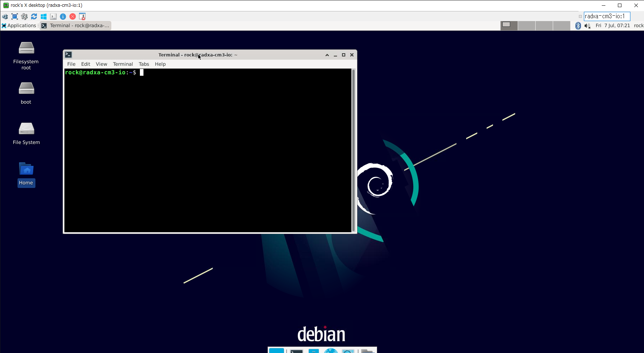Image resolution: width=644 pixels, height=353 pixels.
Task: Open the boot drive desktop icon
Action: point(26,93)
